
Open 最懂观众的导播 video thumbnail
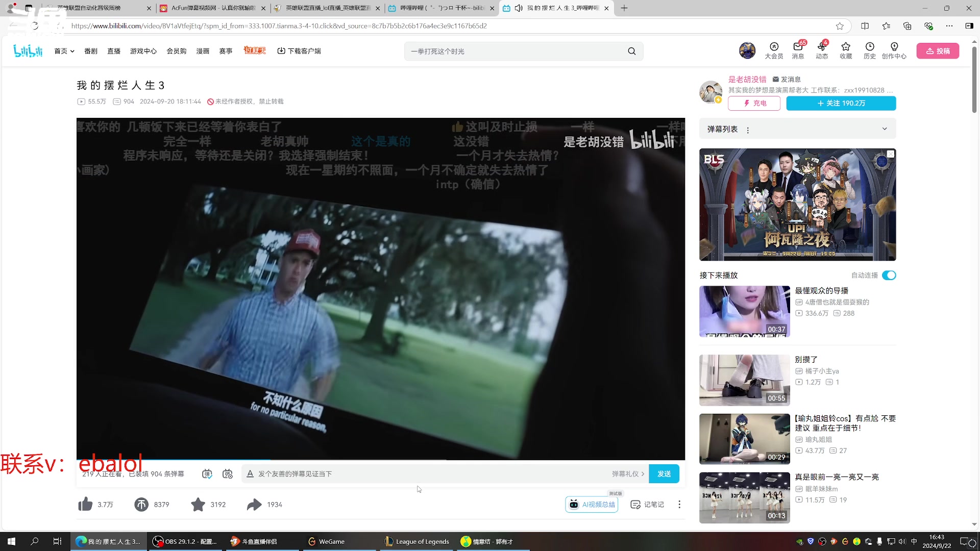click(744, 311)
